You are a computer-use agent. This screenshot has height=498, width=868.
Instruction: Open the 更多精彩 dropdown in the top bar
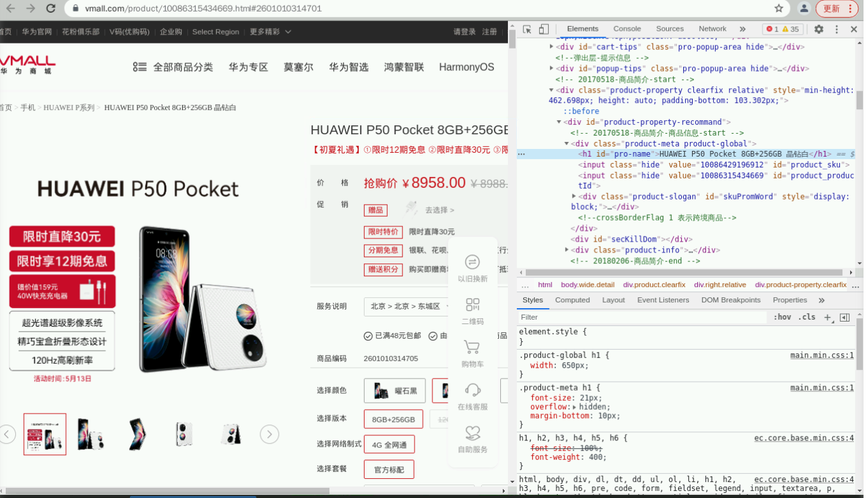(271, 32)
